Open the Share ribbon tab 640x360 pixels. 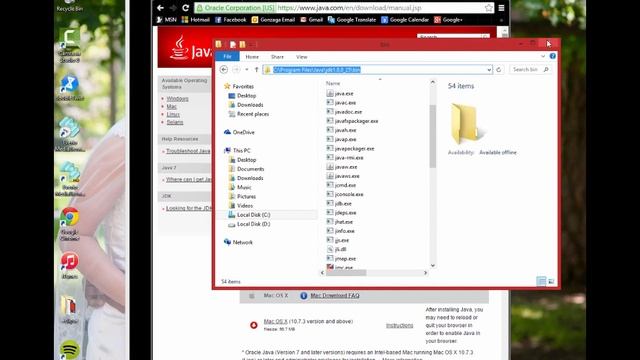pyautogui.click(x=277, y=57)
